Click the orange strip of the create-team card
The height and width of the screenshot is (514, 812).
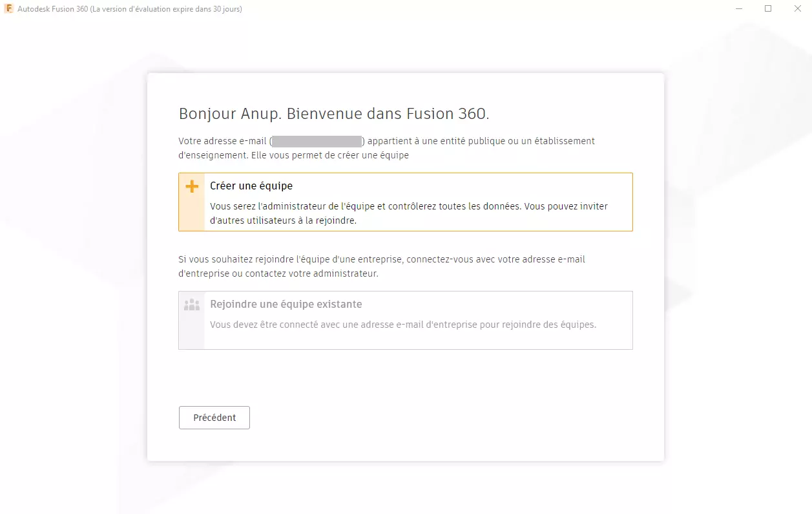tap(192, 213)
